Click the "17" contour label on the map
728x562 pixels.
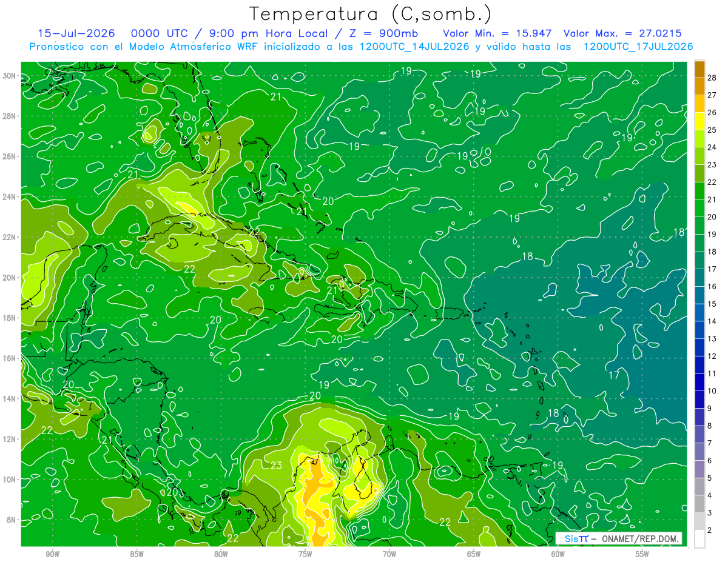pyautogui.click(x=615, y=375)
